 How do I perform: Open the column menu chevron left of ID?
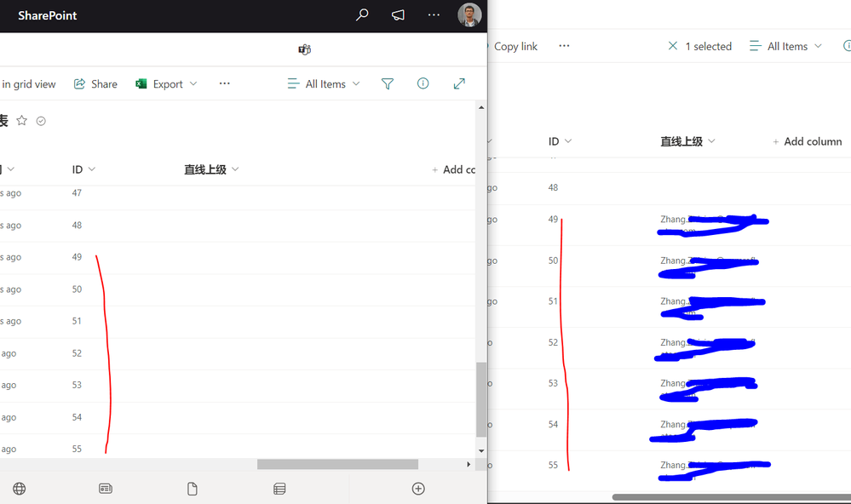[11, 169]
